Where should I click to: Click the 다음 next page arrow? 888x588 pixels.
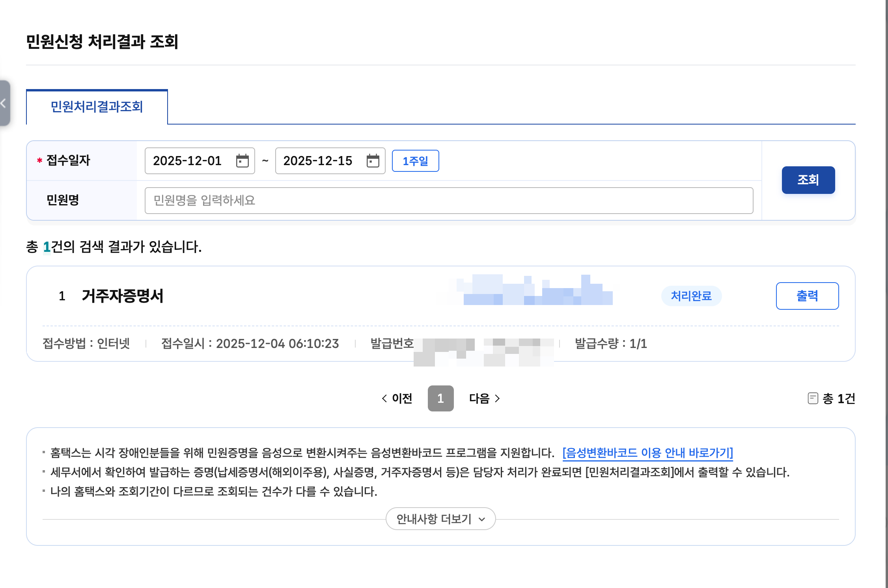(484, 398)
